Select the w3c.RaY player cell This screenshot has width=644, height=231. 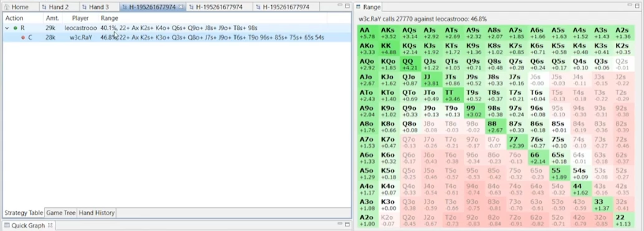click(80, 37)
